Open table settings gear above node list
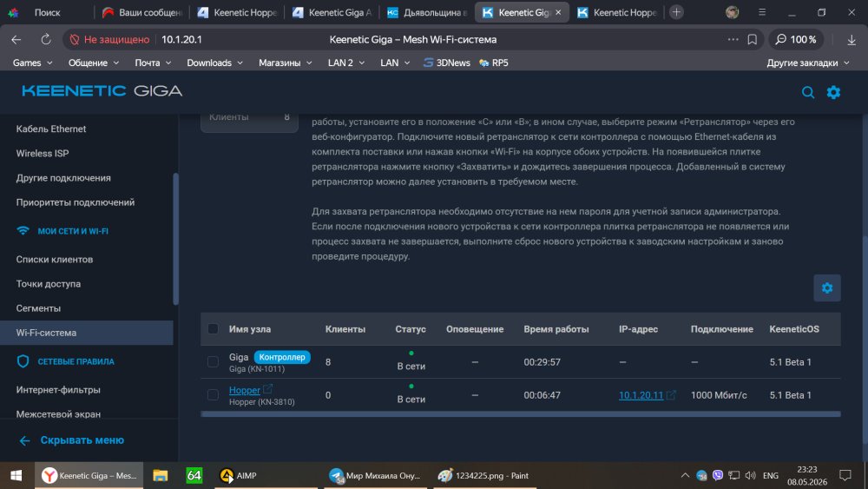Image resolution: width=868 pixels, height=489 pixels. pyautogui.click(x=827, y=288)
